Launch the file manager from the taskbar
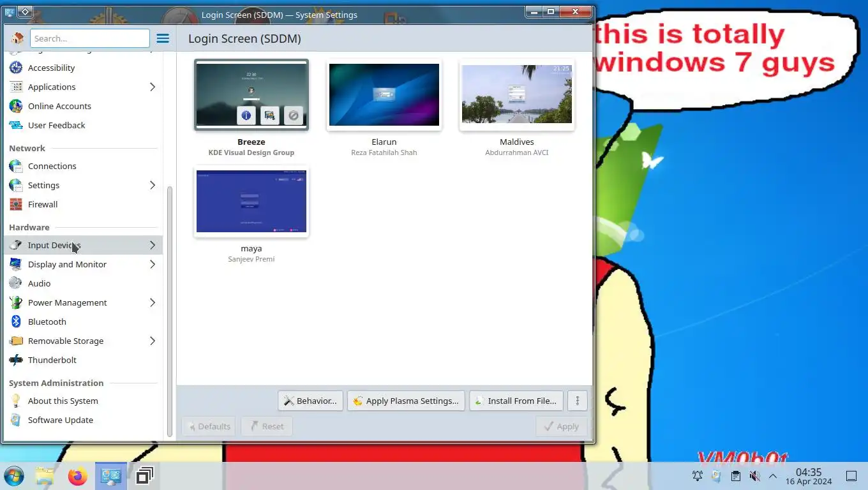 click(45, 476)
